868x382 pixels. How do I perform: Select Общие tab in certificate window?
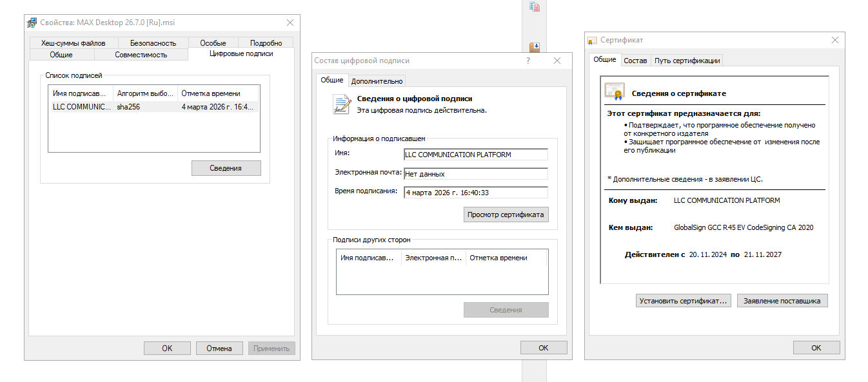tap(604, 59)
